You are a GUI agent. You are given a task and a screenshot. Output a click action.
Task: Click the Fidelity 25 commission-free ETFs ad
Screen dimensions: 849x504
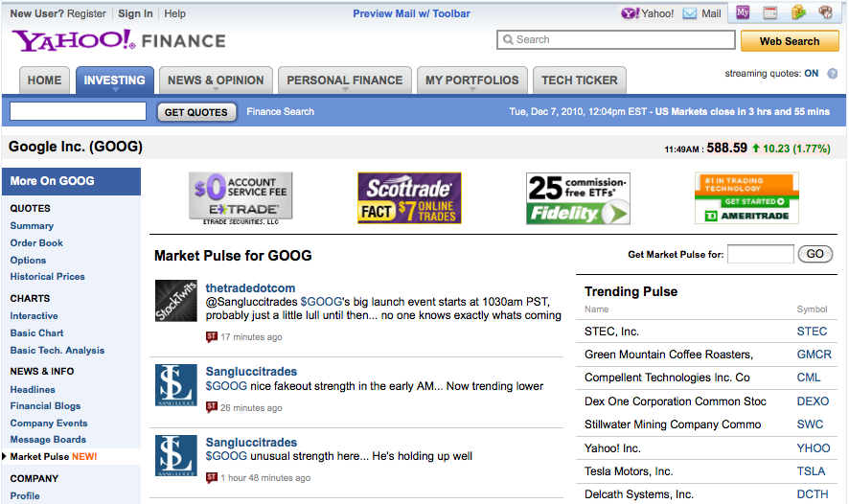[x=578, y=198]
